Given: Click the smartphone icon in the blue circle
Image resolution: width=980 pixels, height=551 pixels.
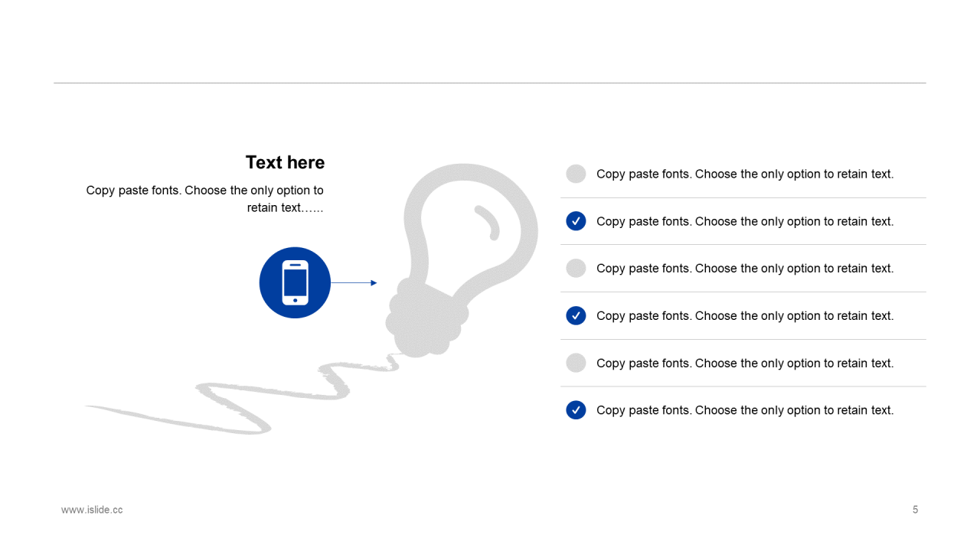Looking at the screenshot, I should (295, 282).
